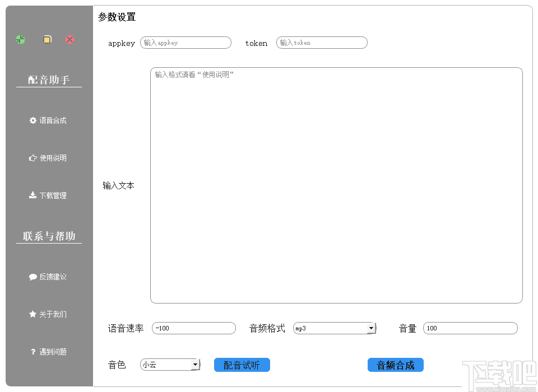The image size is (538, 392).
Task: Click inside the token input field
Action: tap(322, 43)
